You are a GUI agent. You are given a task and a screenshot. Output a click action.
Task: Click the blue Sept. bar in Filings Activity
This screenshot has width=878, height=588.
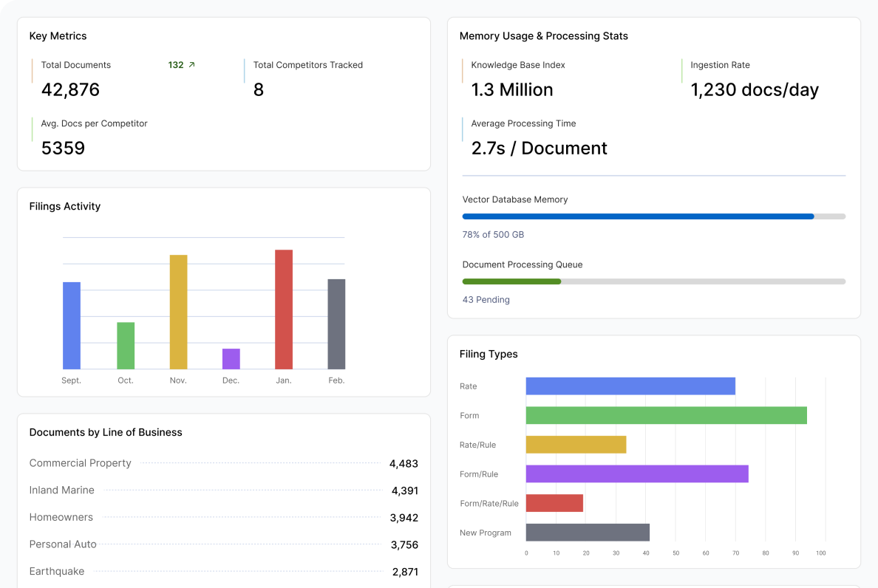72,326
